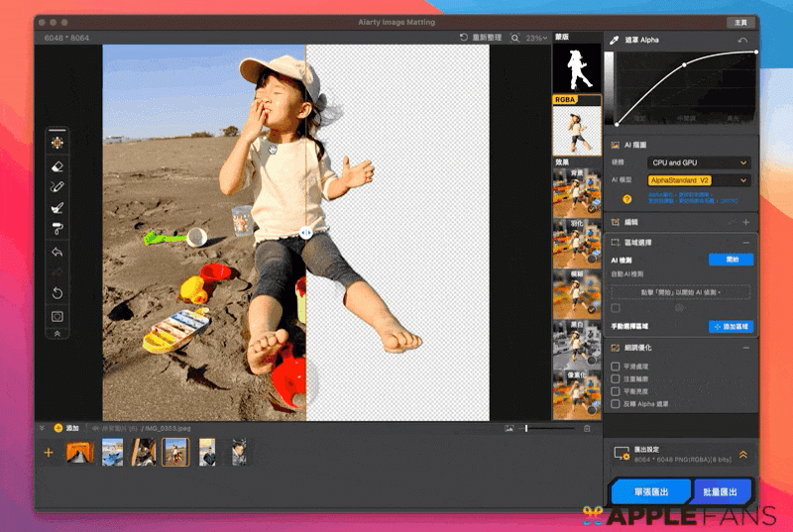This screenshot has width=793, height=532.
Task: Select the Eraser tool in the left toolbar
Action: (57, 165)
